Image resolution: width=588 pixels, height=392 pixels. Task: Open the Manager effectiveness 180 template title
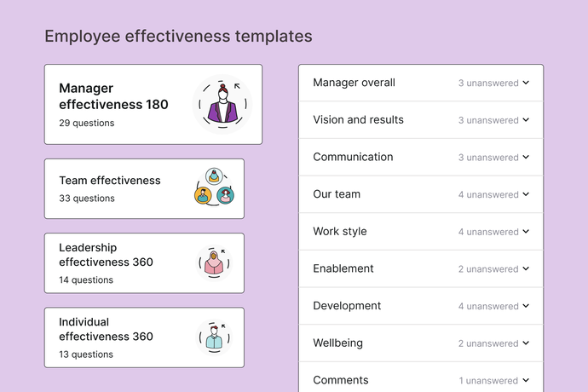point(113,96)
